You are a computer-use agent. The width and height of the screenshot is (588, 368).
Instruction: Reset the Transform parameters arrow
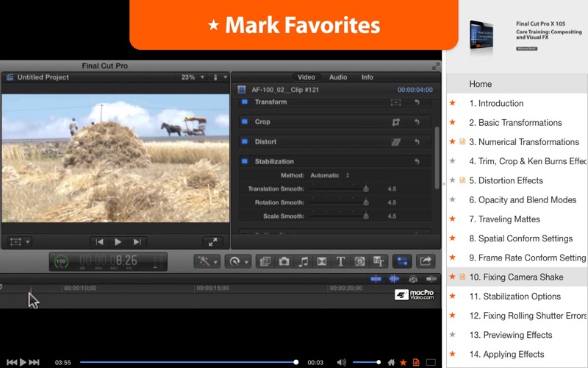[417, 102]
